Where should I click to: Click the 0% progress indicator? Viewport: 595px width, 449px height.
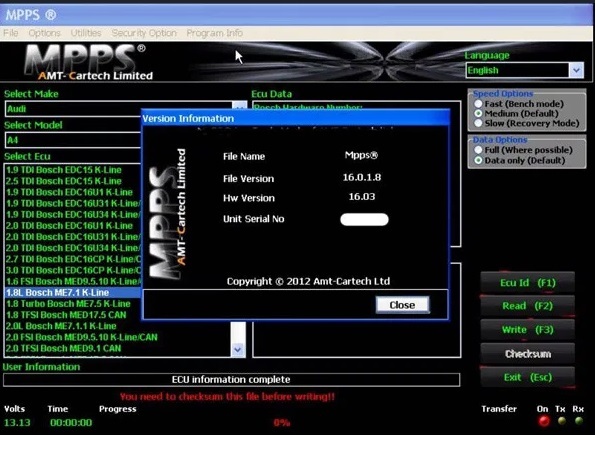click(x=282, y=422)
